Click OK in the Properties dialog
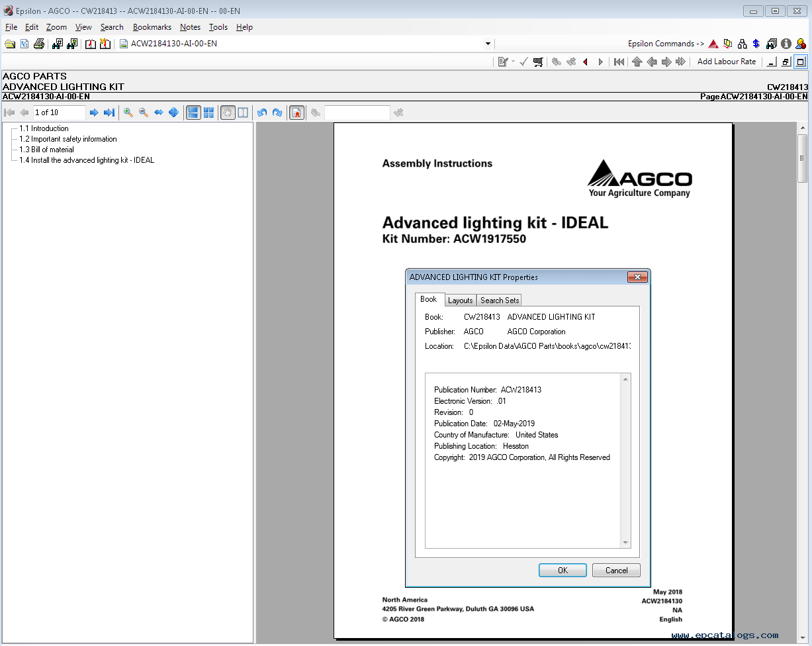The image size is (812, 646). coord(563,570)
